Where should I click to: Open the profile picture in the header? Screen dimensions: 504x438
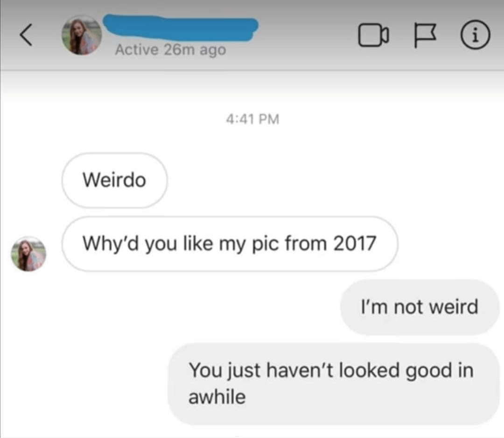[x=82, y=35]
